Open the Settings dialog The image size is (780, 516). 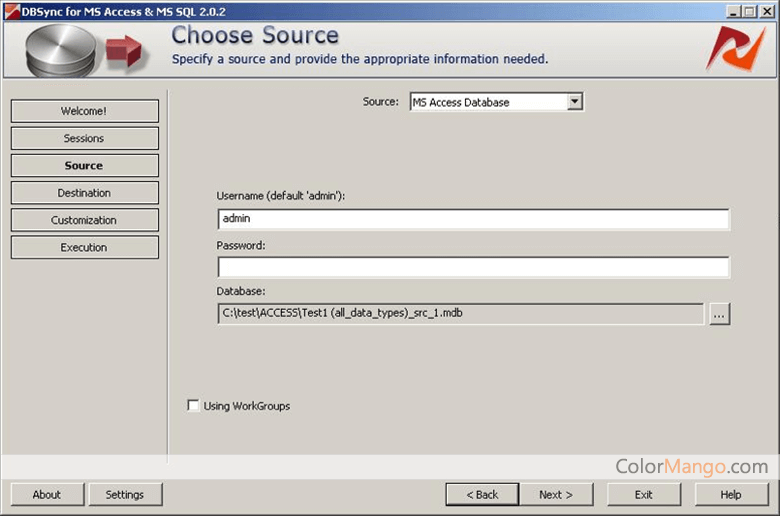125,495
